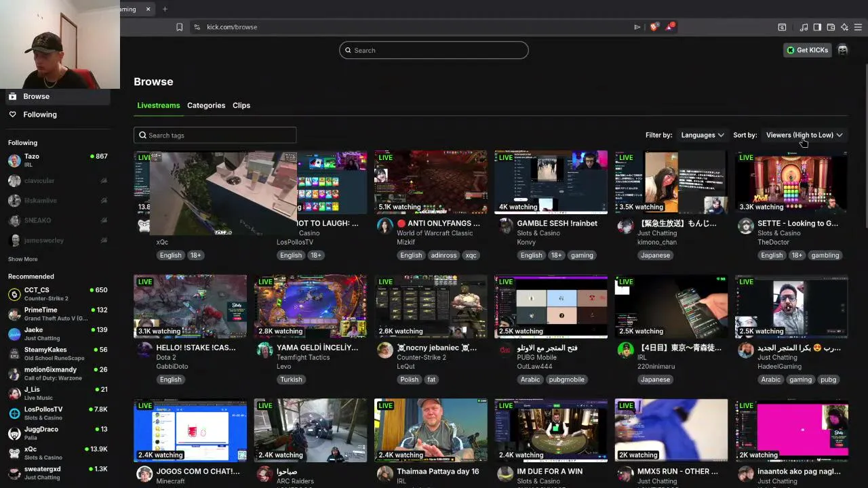Open a new browser tab with plus icon

point(165,9)
